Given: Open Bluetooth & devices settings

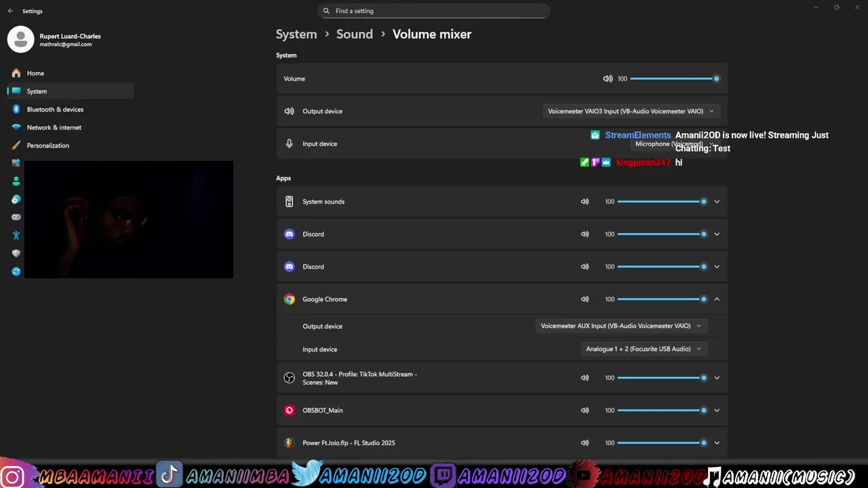Looking at the screenshot, I should pyautogui.click(x=71, y=109).
